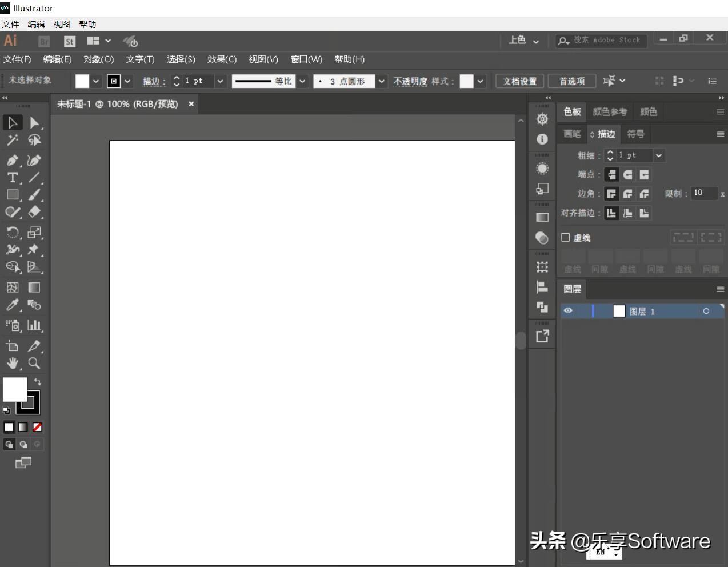Viewport: 728px width, 567px height.
Task: Open 首选项 from the control bar
Action: (572, 81)
